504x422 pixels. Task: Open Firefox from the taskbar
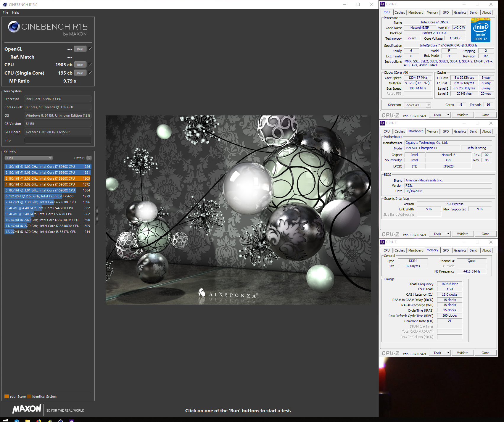pyautogui.click(x=39, y=421)
